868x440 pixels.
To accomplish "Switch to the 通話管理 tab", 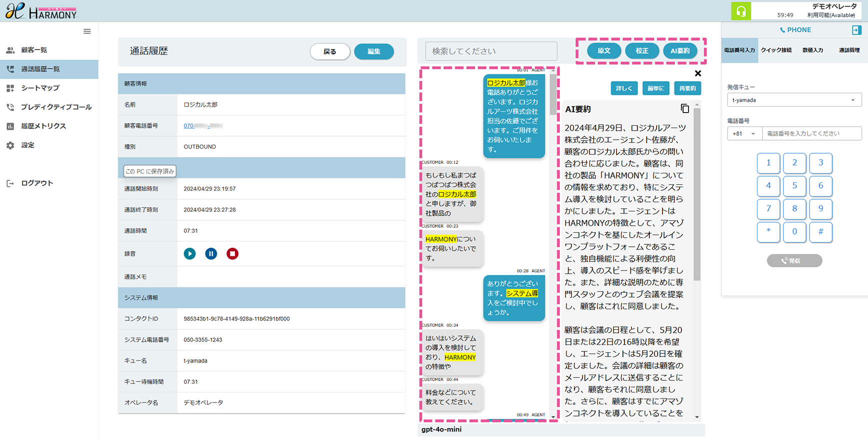I will point(848,51).
